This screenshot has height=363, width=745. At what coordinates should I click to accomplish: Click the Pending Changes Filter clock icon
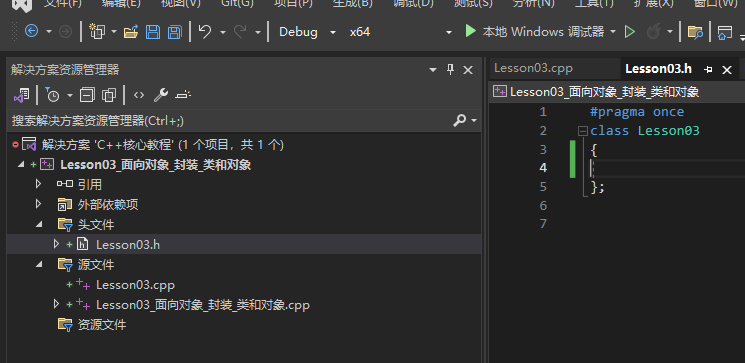52,96
